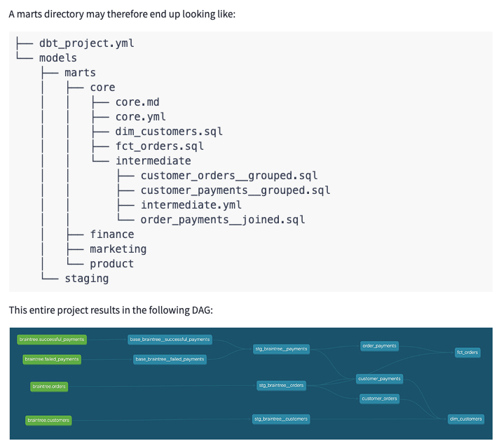The image size is (501, 448).
Task: Click the braintree.orders source node
Action: [x=49, y=386]
